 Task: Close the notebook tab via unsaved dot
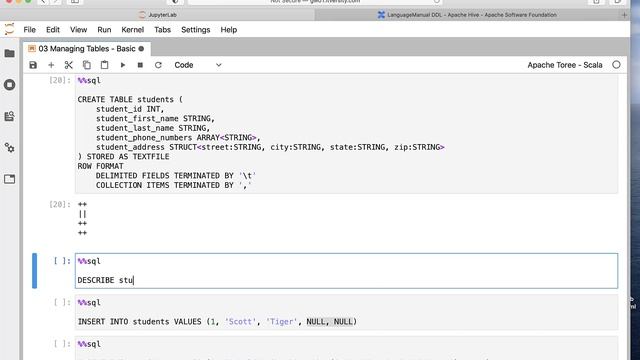coord(141,49)
